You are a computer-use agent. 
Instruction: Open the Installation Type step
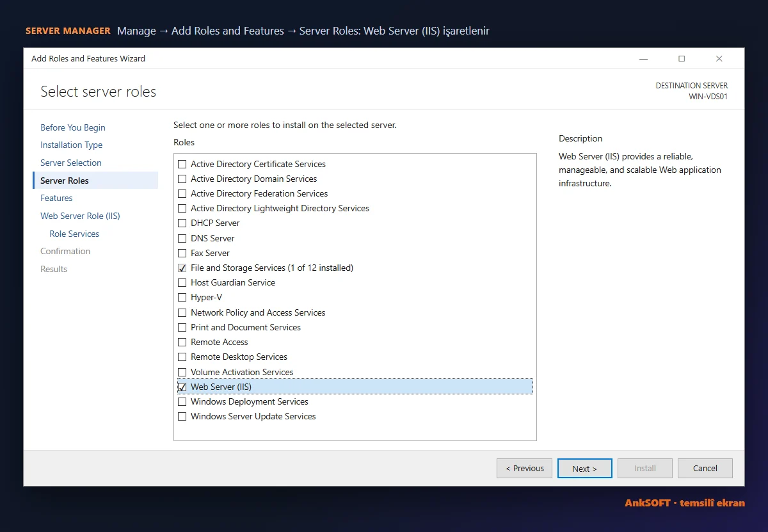pos(72,145)
